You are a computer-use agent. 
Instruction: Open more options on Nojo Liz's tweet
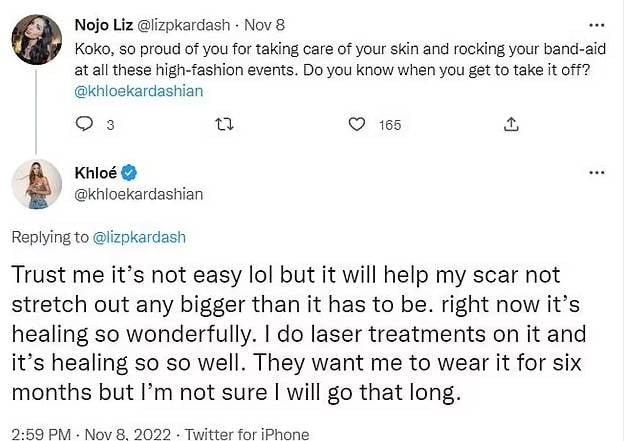point(596,23)
